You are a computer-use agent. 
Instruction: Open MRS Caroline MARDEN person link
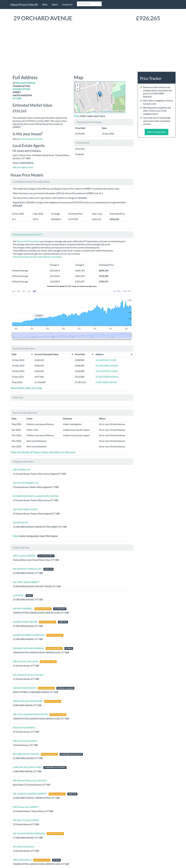24,556
